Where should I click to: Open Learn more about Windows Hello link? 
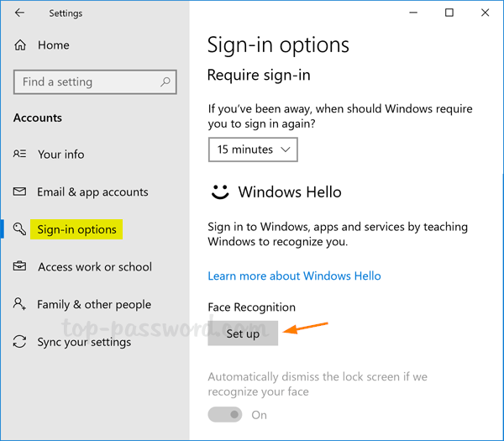click(294, 276)
